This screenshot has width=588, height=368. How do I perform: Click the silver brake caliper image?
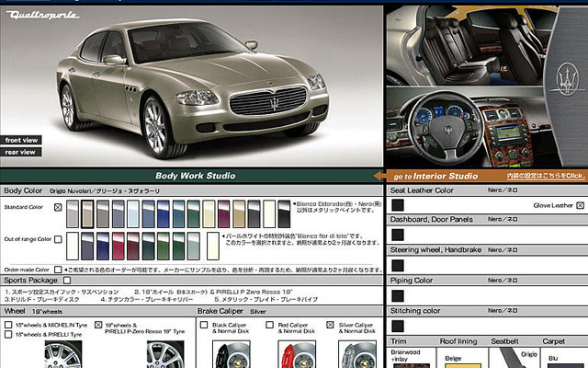point(357,354)
